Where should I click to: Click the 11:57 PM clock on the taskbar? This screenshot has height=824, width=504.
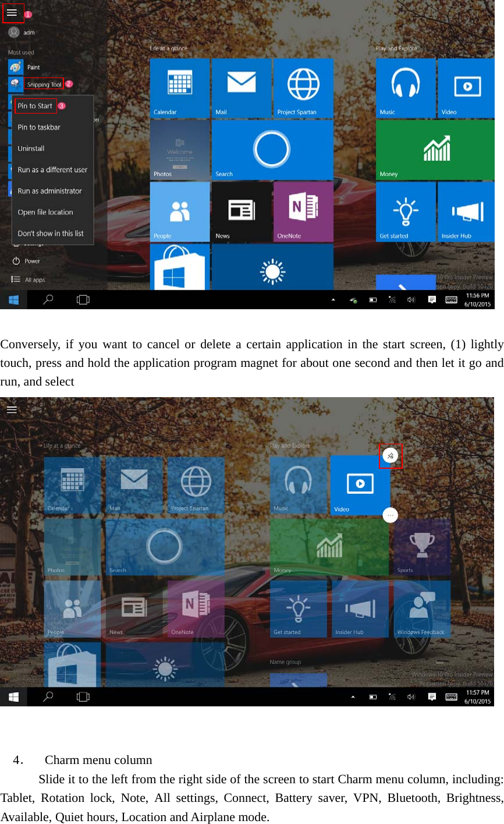477,697
